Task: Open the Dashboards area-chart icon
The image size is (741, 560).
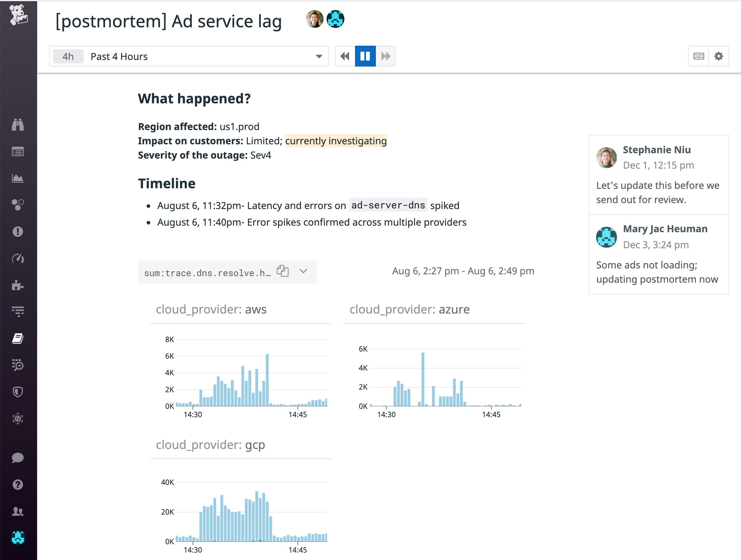Action: 18,178
